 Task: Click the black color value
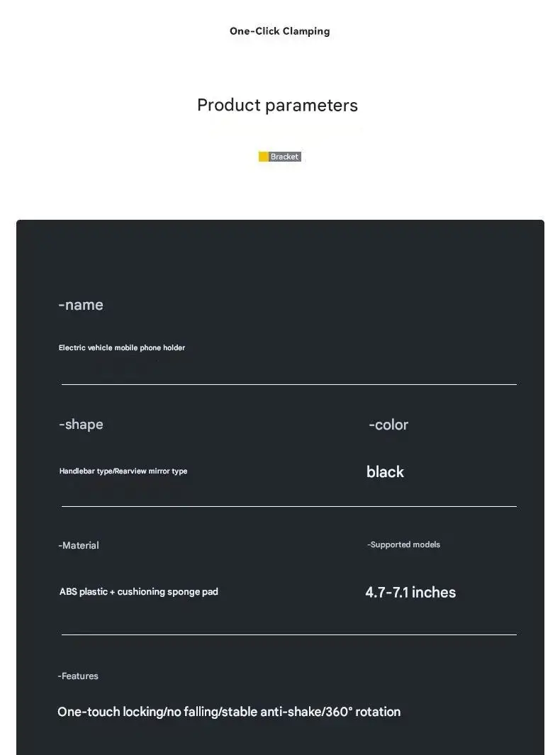coord(385,472)
